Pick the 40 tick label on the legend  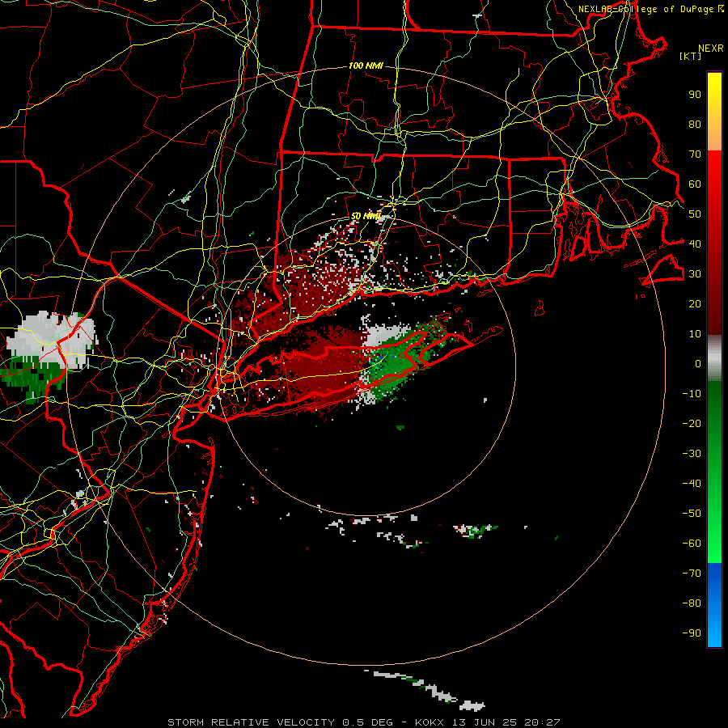pyautogui.click(x=695, y=243)
